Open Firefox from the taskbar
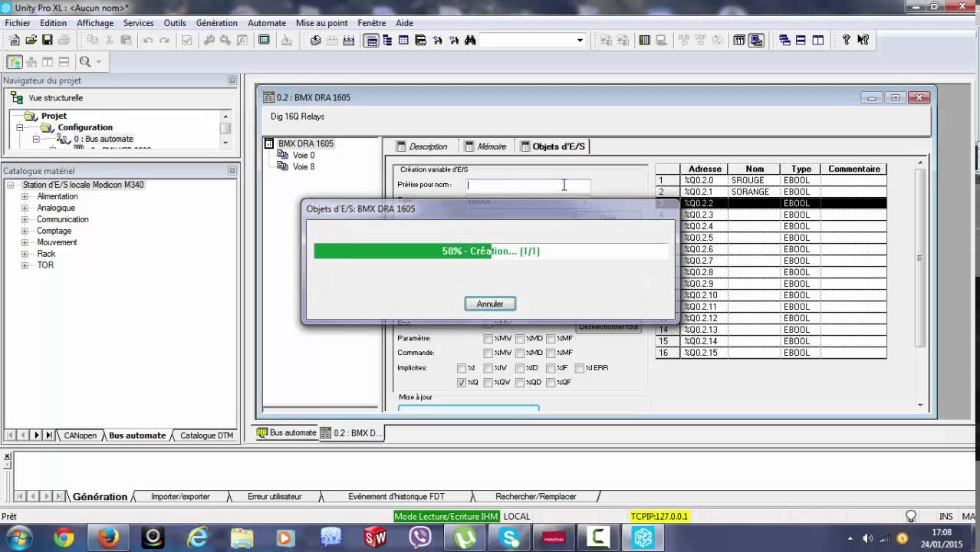 [108, 537]
